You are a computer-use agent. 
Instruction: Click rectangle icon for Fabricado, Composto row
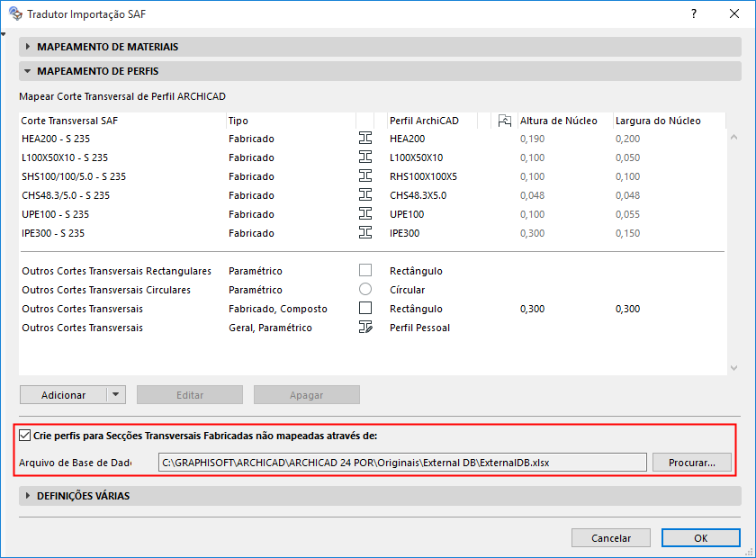(x=365, y=308)
